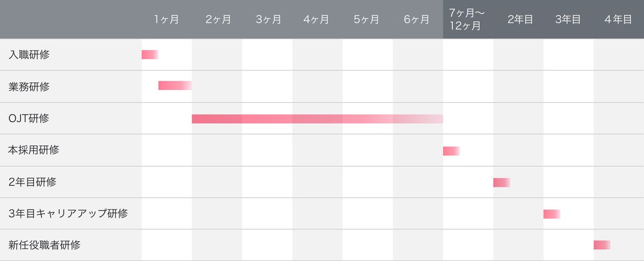The width and height of the screenshot is (644, 261).
Task: Select the 6ヶ月 column header
Action: click(x=416, y=20)
